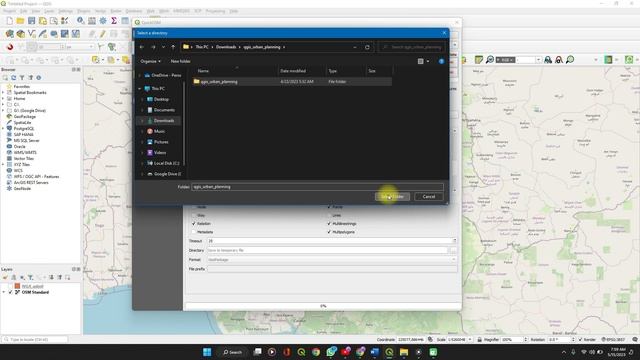This screenshot has width=640, height=360.
Task: Click the New folder button
Action: click(x=180, y=61)
